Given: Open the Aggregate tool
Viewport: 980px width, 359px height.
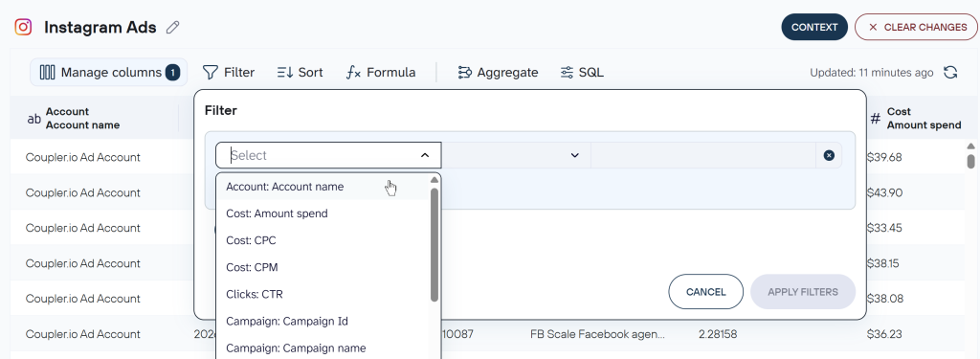Looking at the screenshot, I should tap(498, 73).
